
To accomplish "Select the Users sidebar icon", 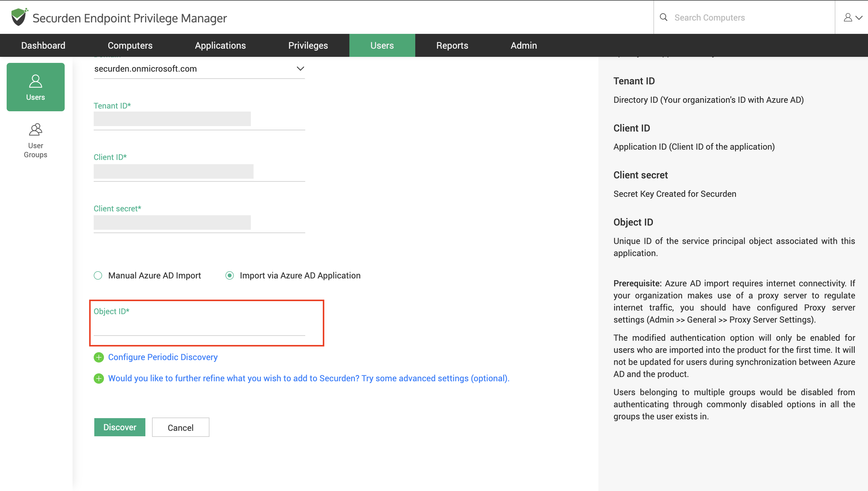I will [35, 87].
